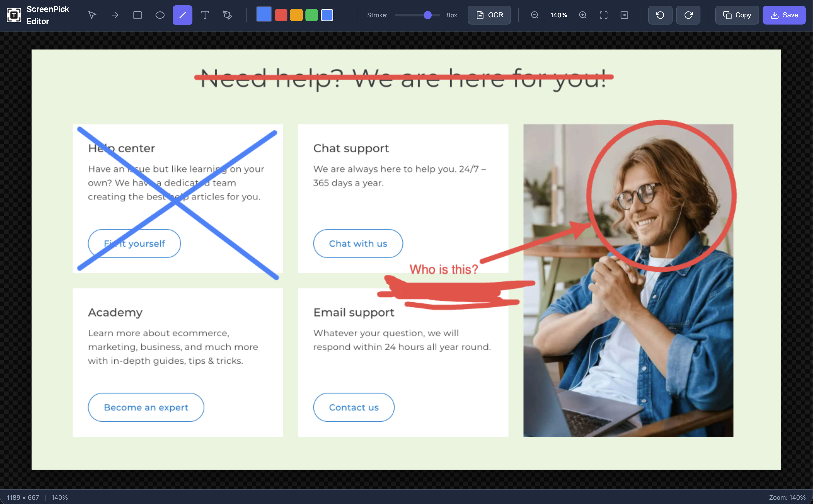813x504 pixels.
Task: Fit the image to the screen
Action: (x=604, y=15)
